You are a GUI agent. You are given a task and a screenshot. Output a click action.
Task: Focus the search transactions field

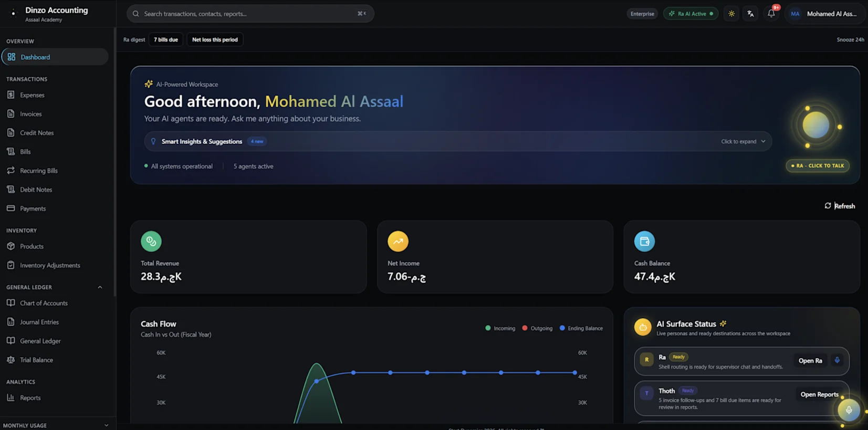click(250, 14)
